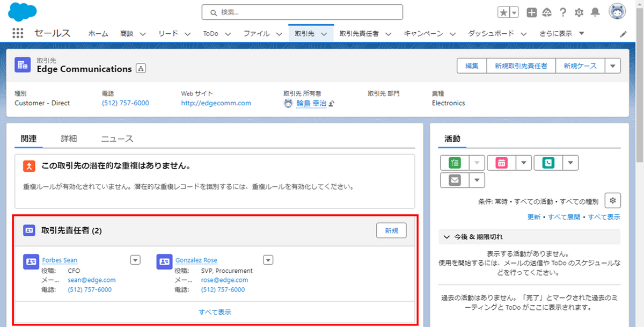Expand the ToDo action dropdown arrow
The height and width of the screenshot is (327, 644).
[477, 163]
